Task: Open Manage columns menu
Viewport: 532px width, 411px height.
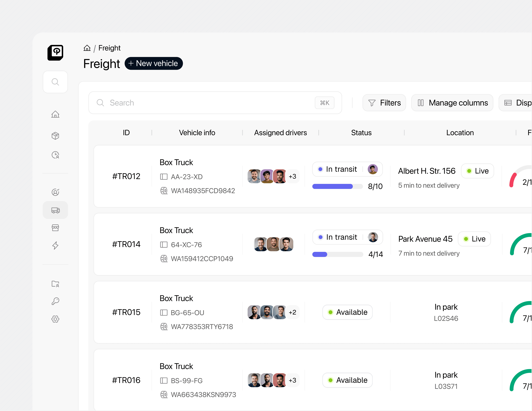Action: (452, 103)
